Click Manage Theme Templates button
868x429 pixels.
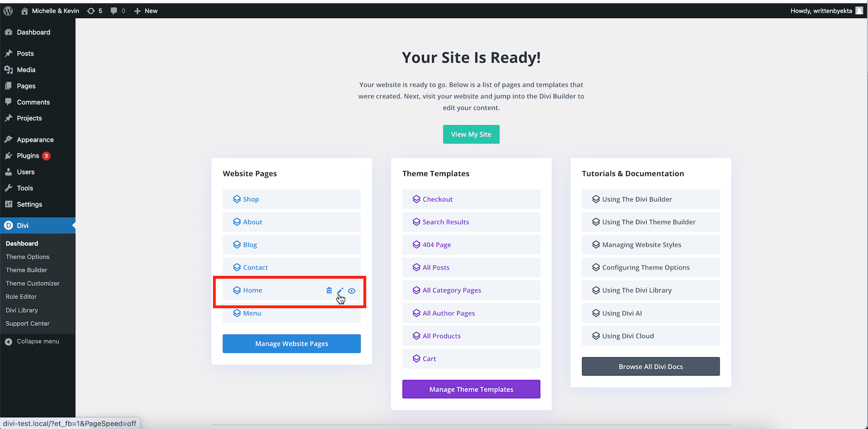coord(471,389)
